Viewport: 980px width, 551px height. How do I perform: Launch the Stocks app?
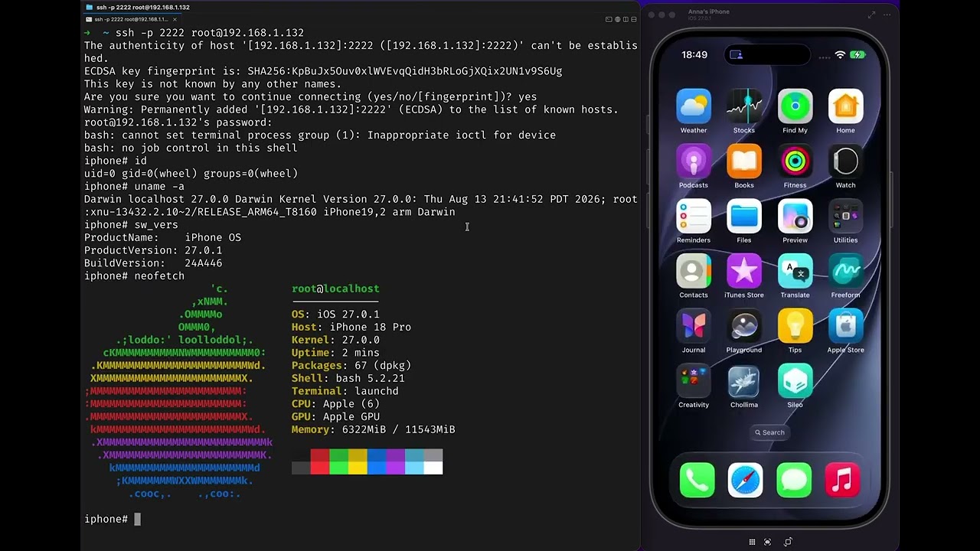coord(744,106)
